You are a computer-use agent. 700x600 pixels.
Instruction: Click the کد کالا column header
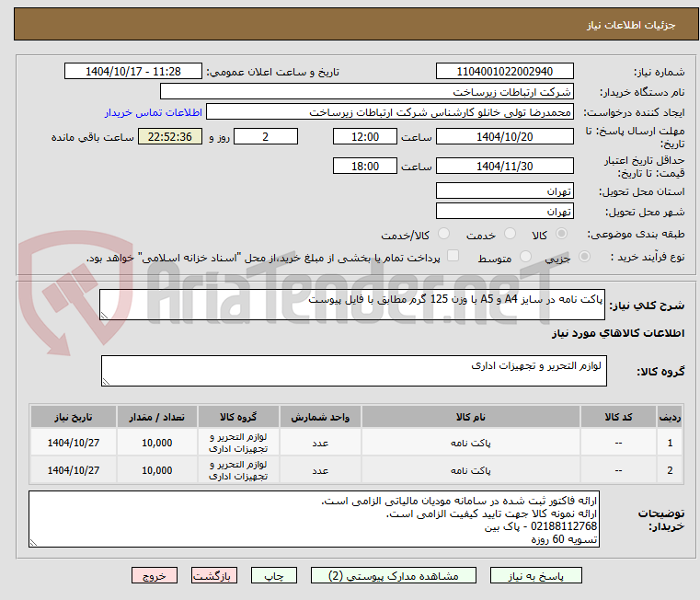click(618, 417)
